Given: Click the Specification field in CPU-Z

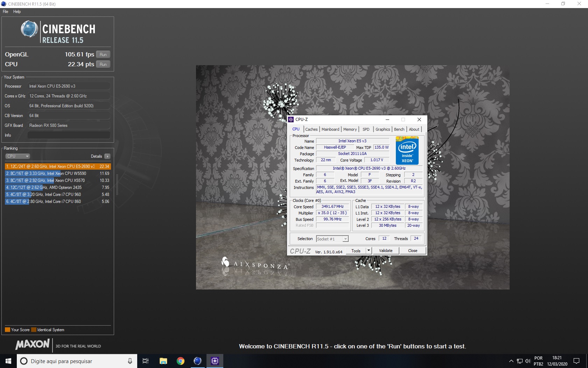Looking at the screenshot, I should tap(369, 169).
